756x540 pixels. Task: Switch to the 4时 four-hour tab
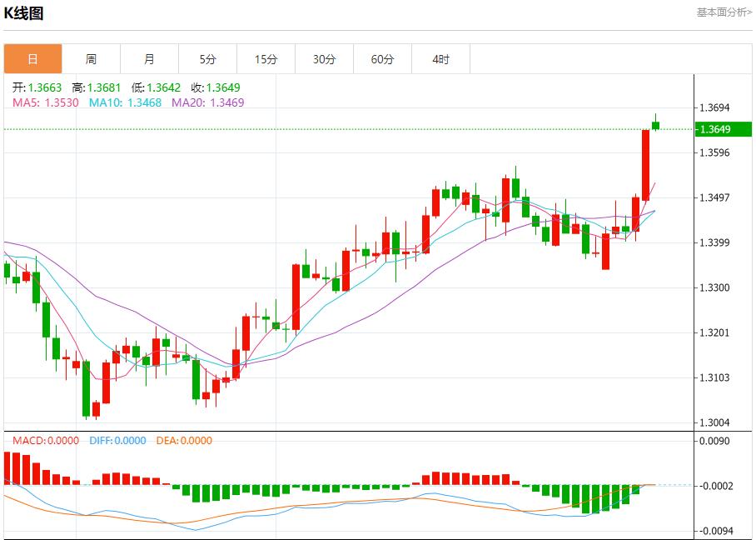(440, 59)
